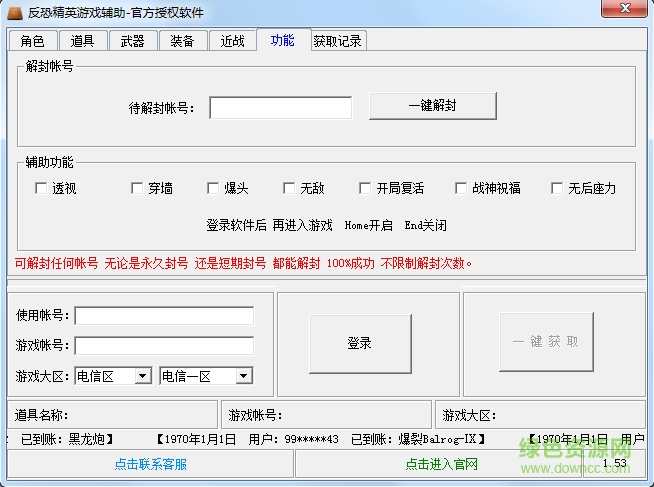
Task: Click the 登录 button
Action: [x=360, y=344]
